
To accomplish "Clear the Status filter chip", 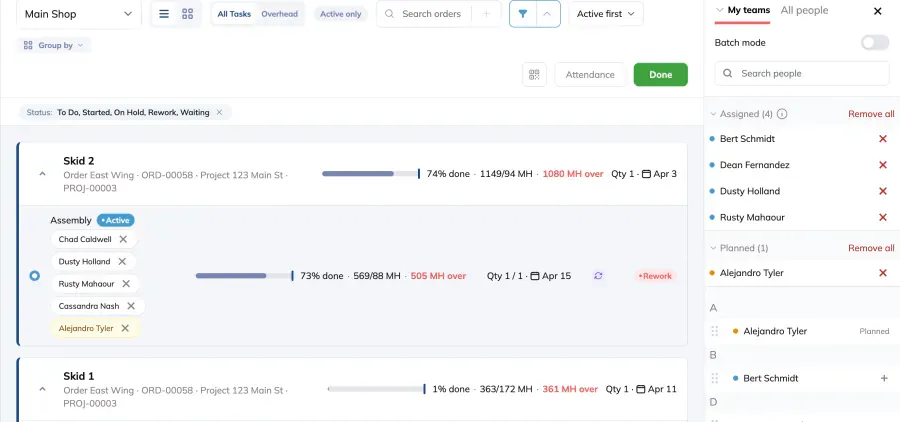I will point(219,113).
